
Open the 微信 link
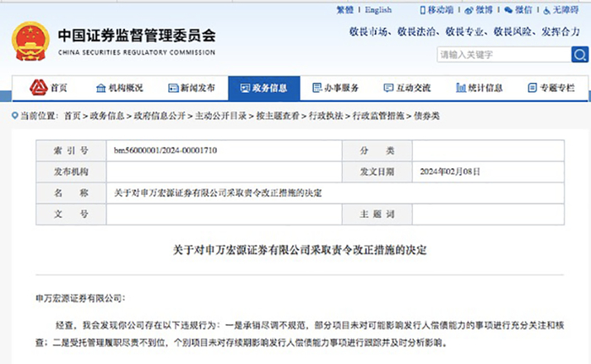click(523, 10)
